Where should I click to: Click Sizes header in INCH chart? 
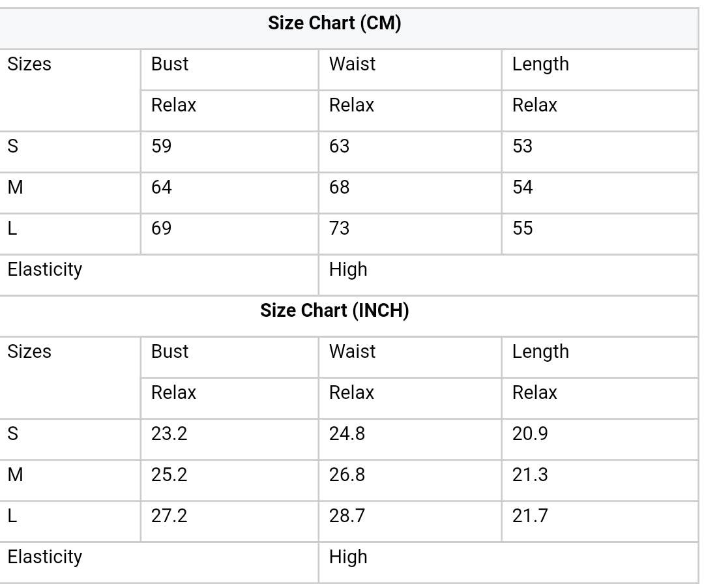29,351
